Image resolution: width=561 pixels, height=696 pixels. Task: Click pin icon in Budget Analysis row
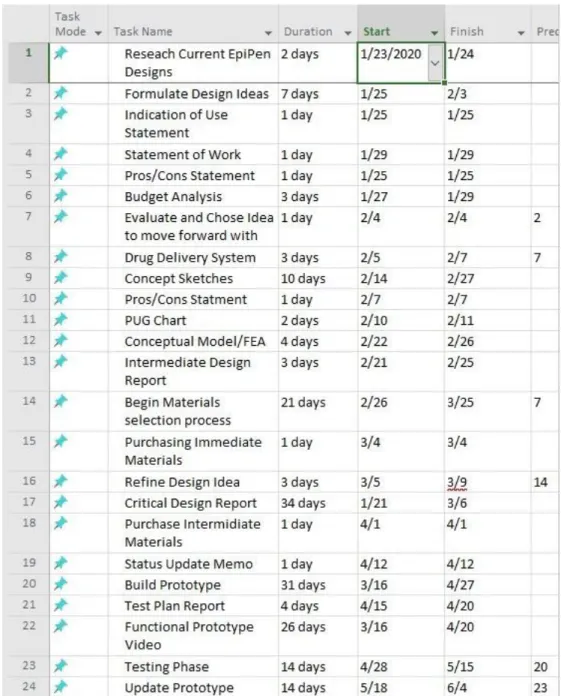[60, 196]
